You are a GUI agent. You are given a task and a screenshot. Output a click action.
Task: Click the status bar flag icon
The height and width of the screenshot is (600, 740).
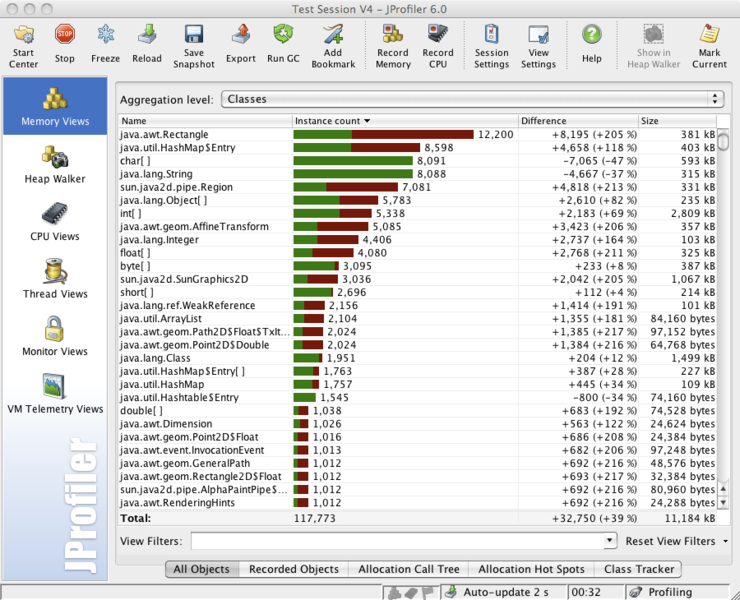428,592
